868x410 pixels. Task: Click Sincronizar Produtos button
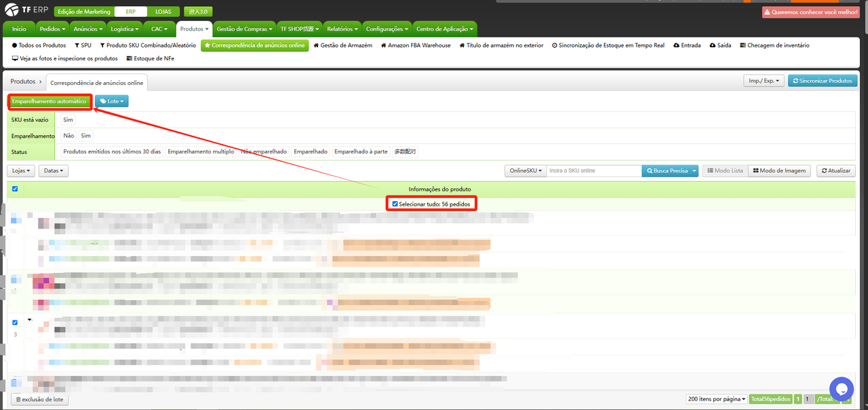[822, 81]
